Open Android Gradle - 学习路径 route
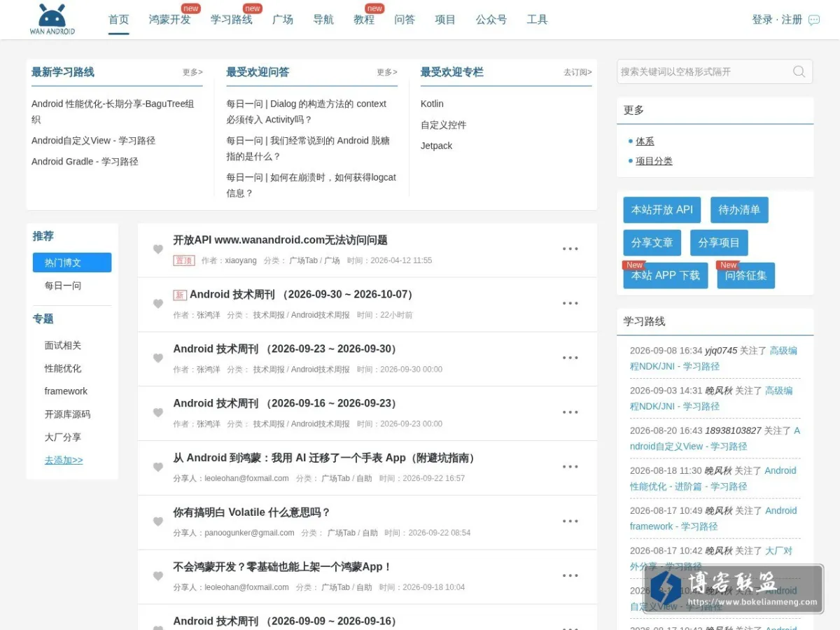Screen dimensions: 840x630 [x=85, y=162]
